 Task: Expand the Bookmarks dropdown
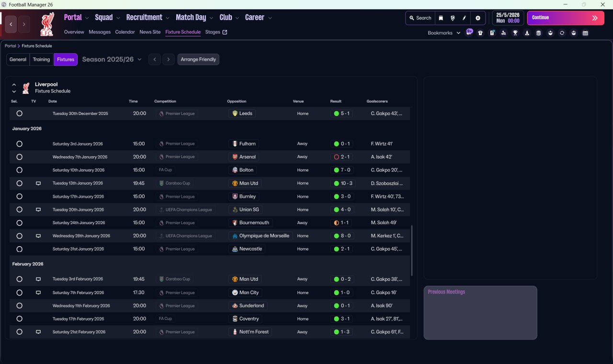(443, 33)
